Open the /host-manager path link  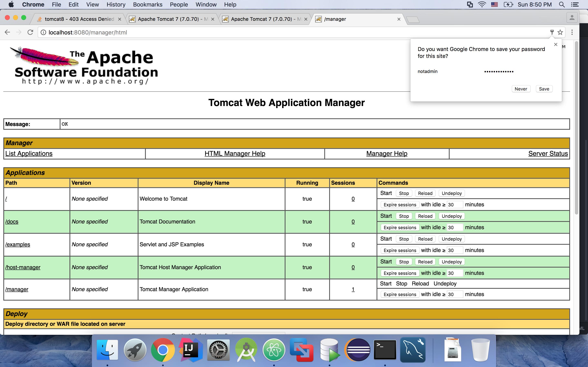tap(23, 267)
